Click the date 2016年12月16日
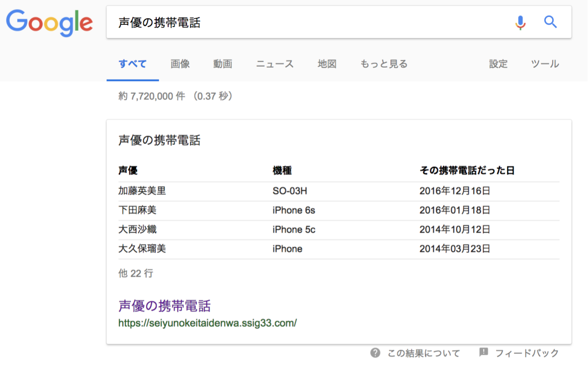 point(455,191)
